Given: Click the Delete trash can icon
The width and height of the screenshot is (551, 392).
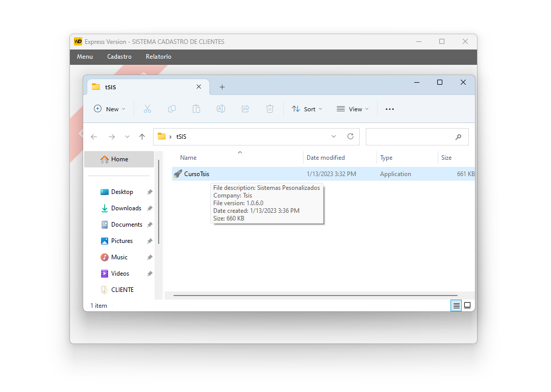Looking at the screenshot, I should (270, 109).
